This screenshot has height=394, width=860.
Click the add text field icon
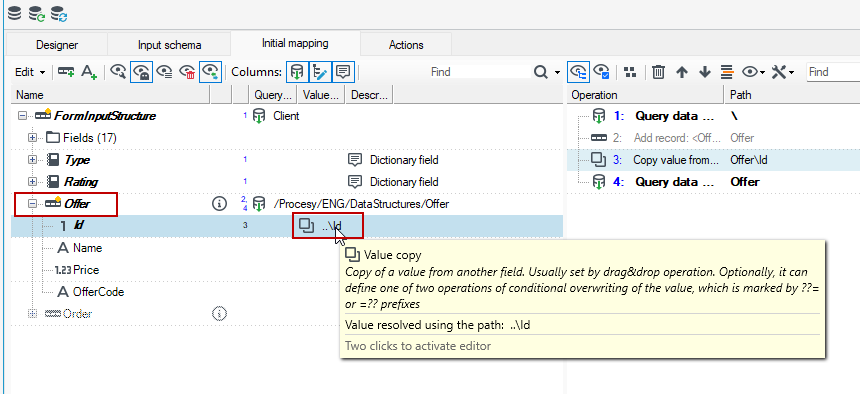89,72
